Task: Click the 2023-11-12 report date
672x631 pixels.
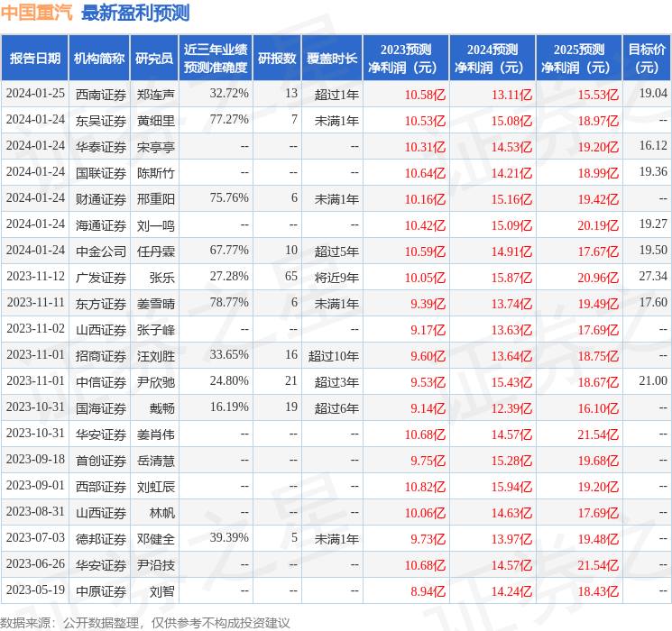Action: tap(35, 276)
